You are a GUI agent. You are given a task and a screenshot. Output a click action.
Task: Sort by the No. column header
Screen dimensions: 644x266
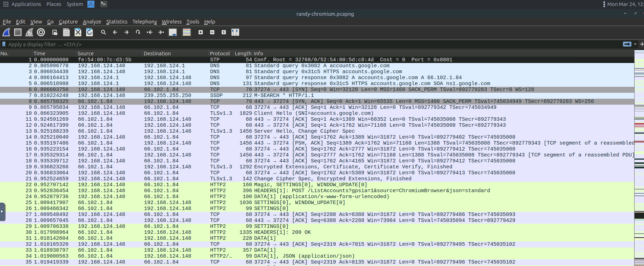(x=16, y=54)
